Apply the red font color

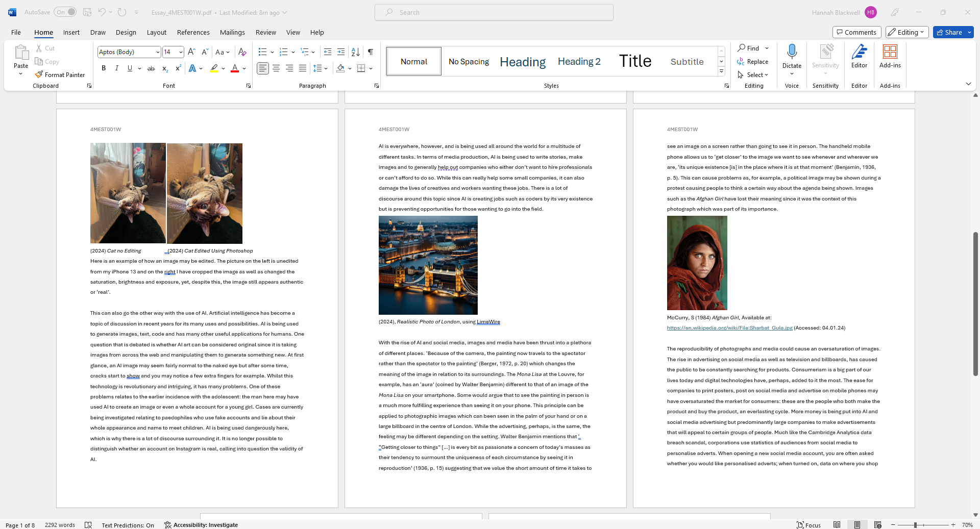pos(235,68)
